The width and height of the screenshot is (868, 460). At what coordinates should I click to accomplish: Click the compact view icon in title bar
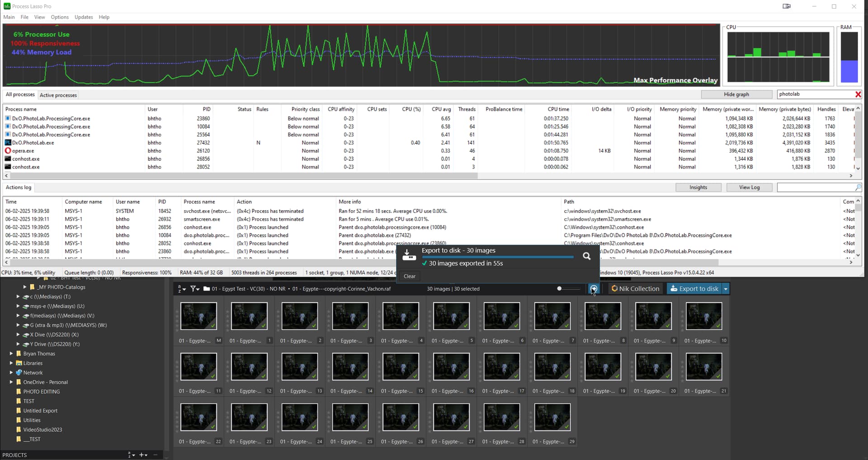787,6
